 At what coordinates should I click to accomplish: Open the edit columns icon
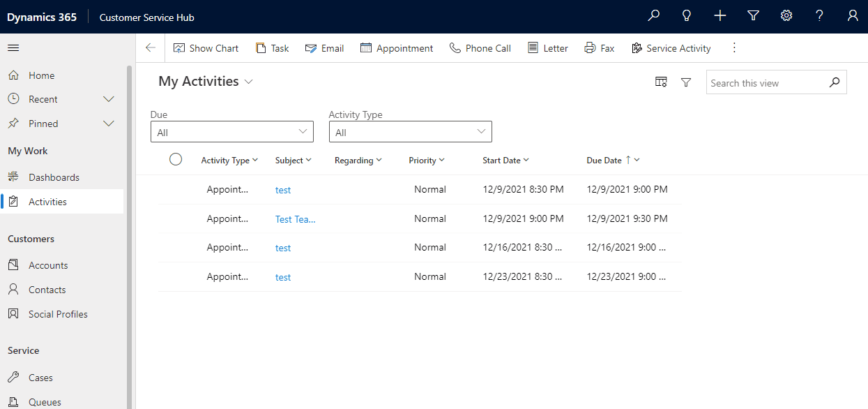coord(661,82)
